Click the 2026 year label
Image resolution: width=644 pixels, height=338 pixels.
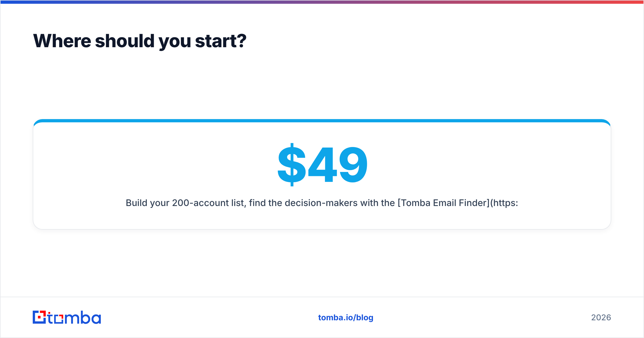coord(601,318)
